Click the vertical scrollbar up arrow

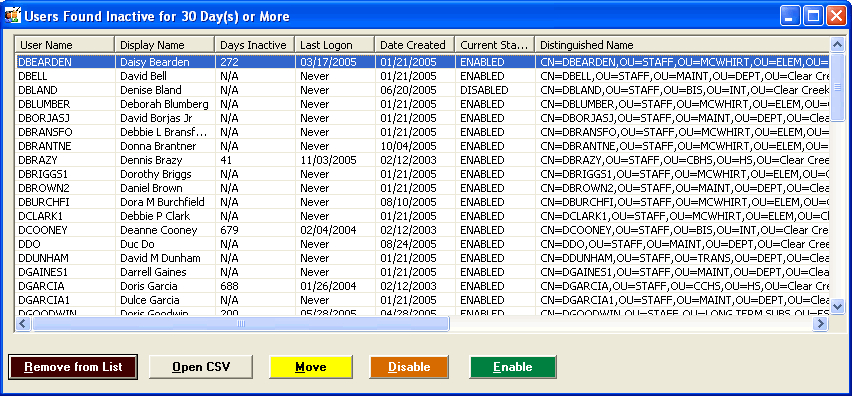click(x=838, y=43)
